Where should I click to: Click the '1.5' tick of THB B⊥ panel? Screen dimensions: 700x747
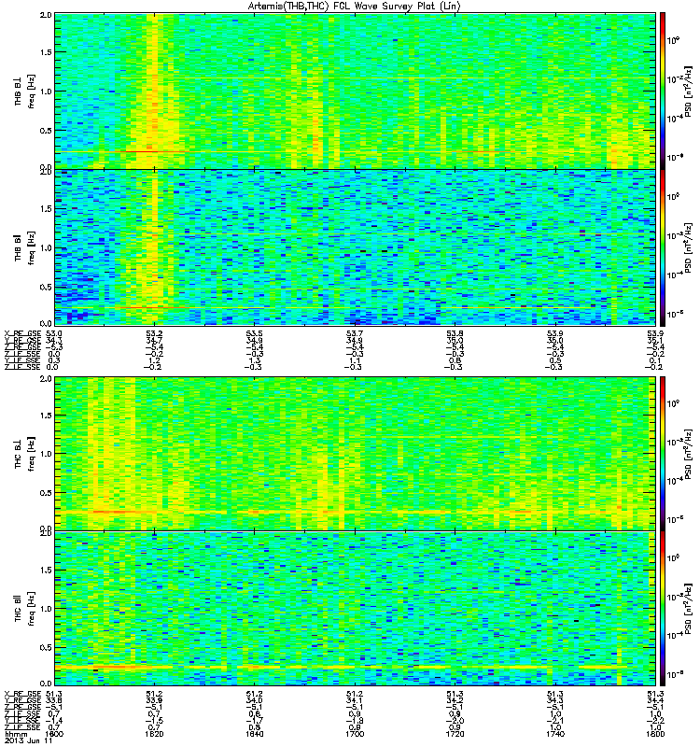46,52
